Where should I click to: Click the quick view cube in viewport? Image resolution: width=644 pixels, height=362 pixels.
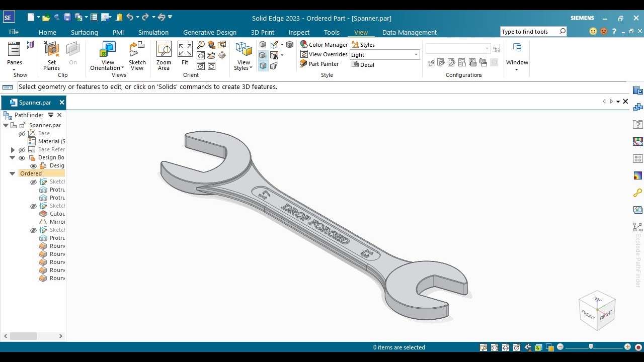(x=597, y=310)
